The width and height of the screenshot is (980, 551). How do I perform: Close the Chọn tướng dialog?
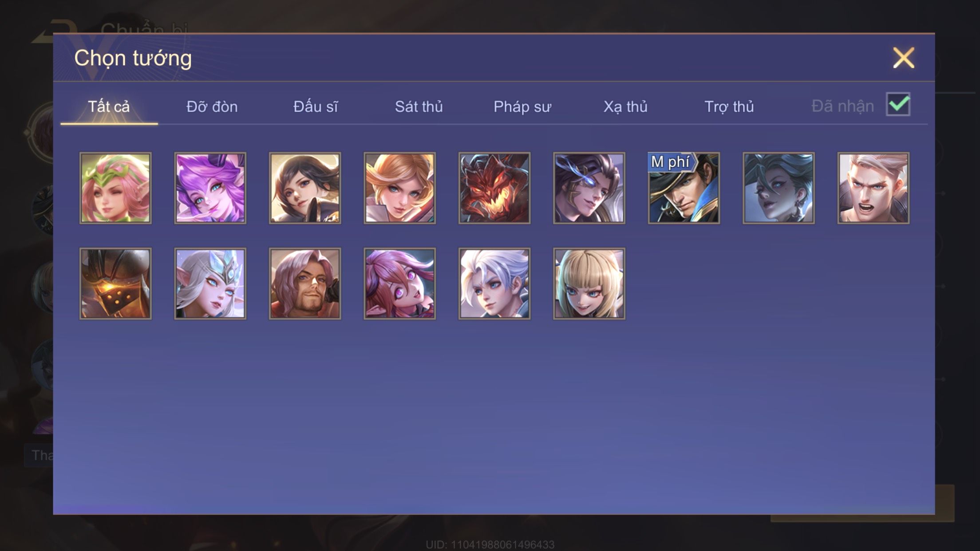coord(904,58)
